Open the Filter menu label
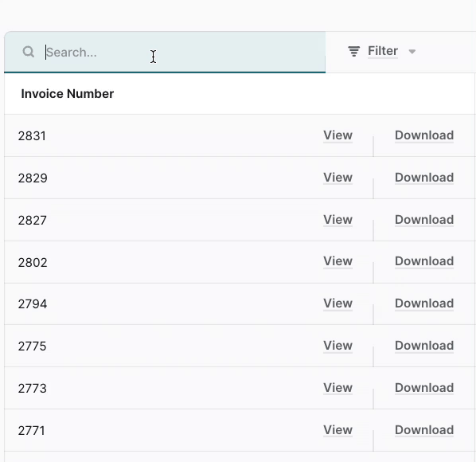The height and width of the screenshot is (462, 476). tap(383, 51)
